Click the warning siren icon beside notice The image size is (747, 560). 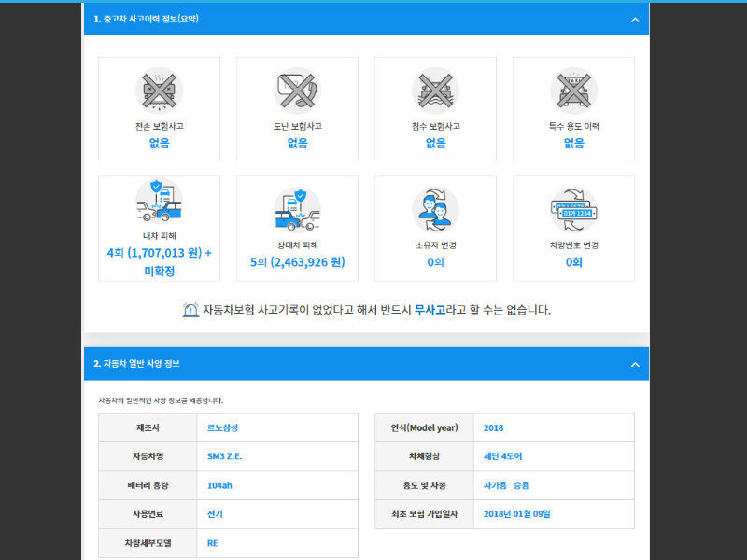click(190, 310)
